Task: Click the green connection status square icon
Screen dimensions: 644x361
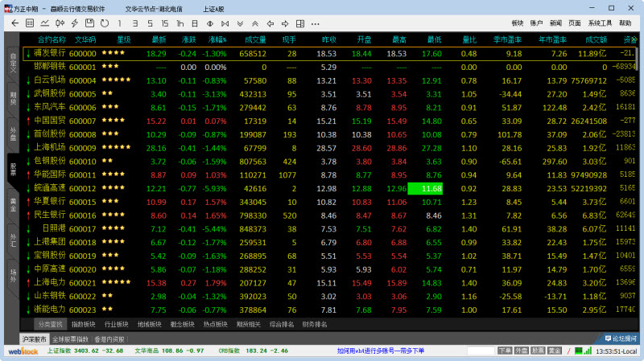Action: pyautogui.click(x=578, y=351)
